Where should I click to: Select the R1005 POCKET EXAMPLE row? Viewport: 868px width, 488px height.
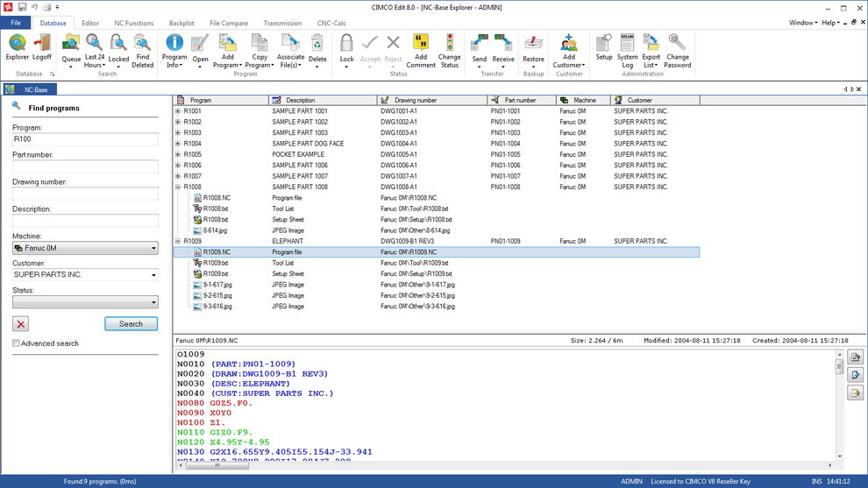437,154
